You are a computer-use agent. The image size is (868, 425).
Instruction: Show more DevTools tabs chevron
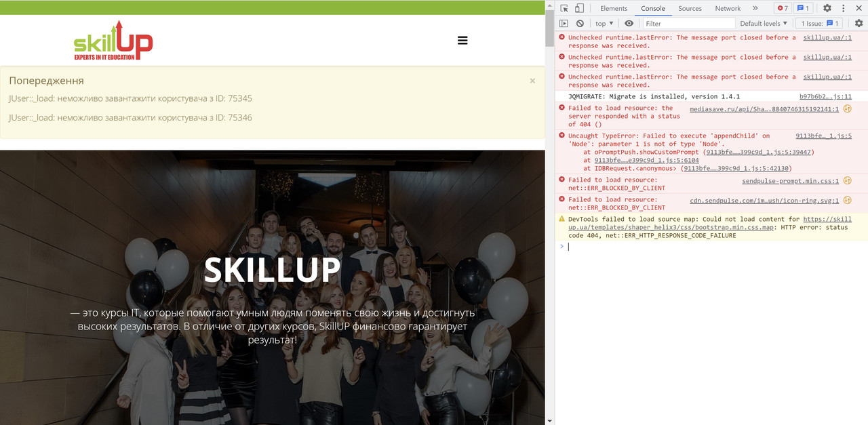[755, 8]
